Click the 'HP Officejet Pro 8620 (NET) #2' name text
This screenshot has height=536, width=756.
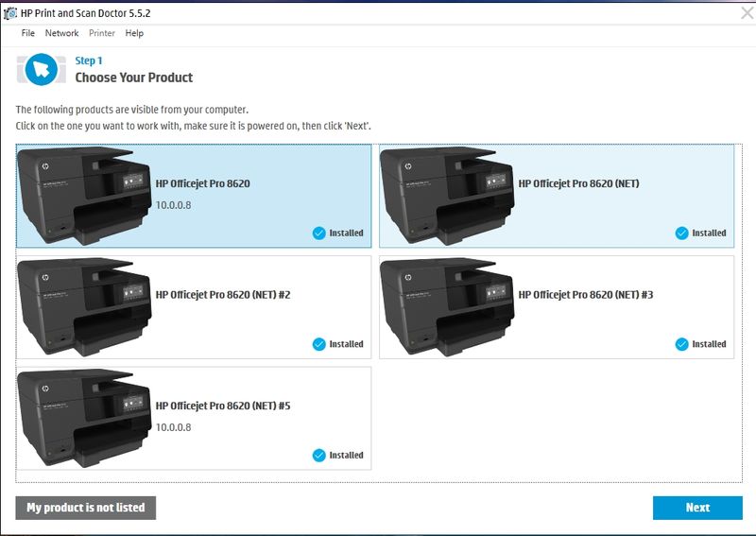pyautogui.click(x=223, y=294)
